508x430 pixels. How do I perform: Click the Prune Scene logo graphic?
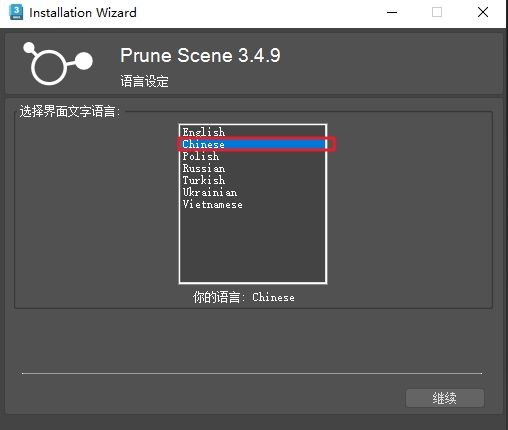coord(58,63)
